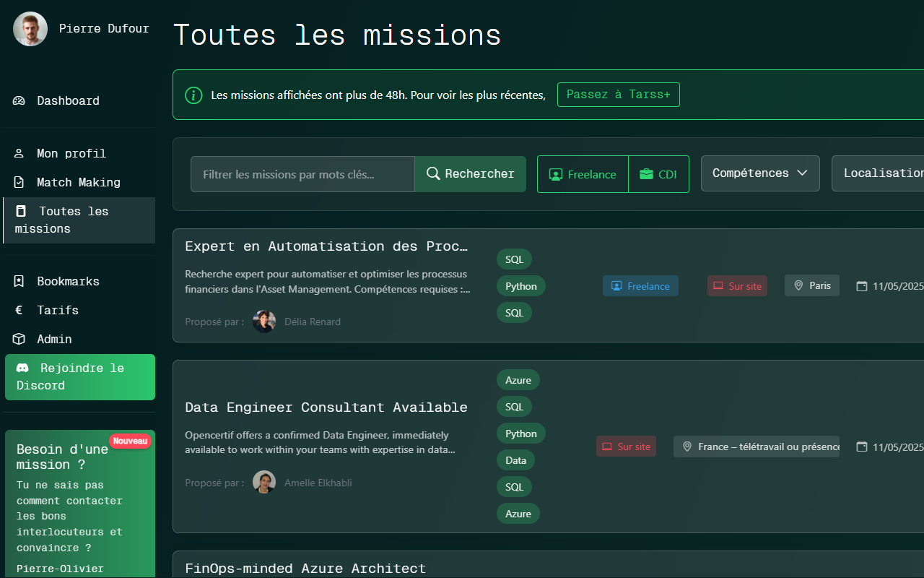Click the Python tag on Data Engineer Consultant mission
924x578 pixels.
[521, 433]
